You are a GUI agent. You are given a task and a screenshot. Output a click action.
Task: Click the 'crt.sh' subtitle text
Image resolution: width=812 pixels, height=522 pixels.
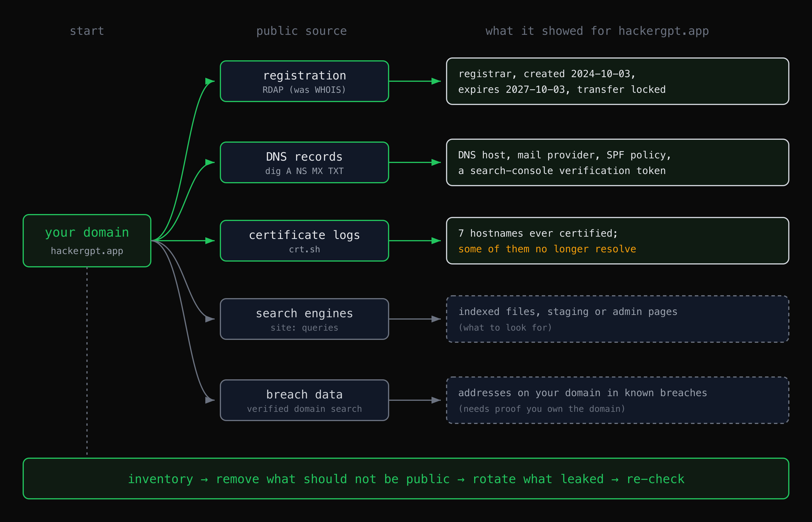[x=304, y=249]
